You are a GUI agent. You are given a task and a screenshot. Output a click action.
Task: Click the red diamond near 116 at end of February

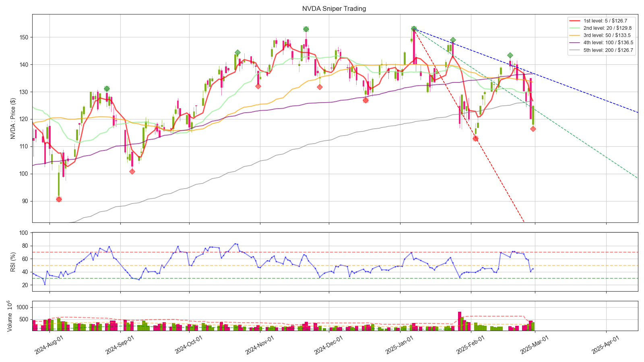[x=533, y=129]
